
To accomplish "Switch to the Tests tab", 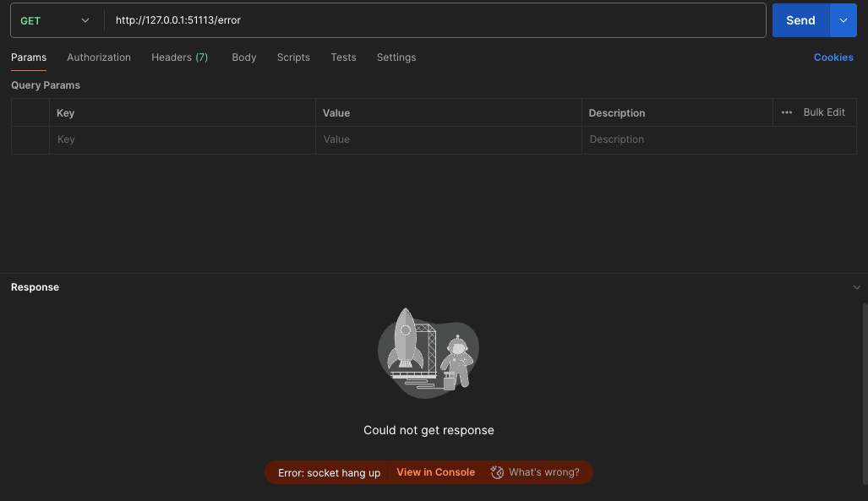I will coord(343,57).
